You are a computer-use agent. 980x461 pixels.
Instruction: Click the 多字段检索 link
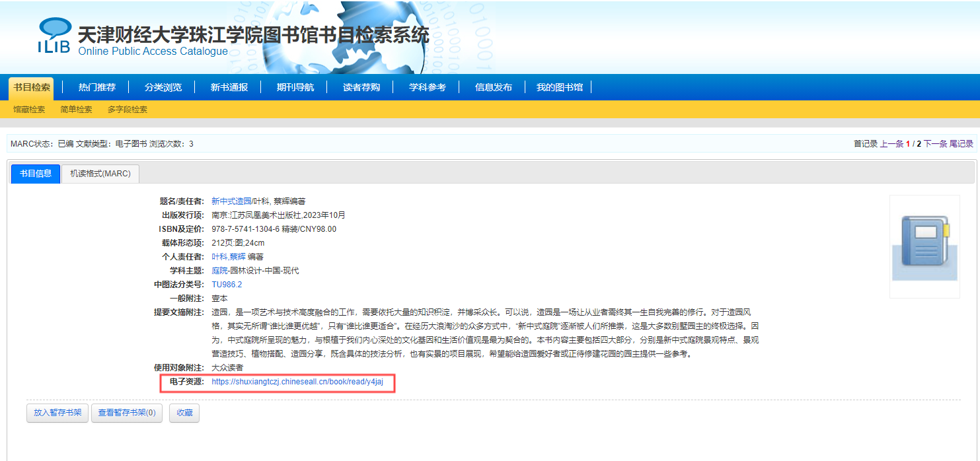pos(128,110)
